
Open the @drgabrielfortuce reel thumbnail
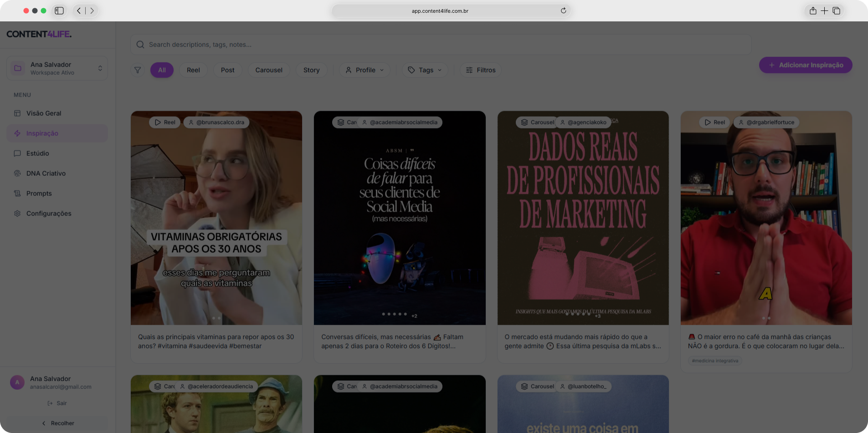click(766, 218)
